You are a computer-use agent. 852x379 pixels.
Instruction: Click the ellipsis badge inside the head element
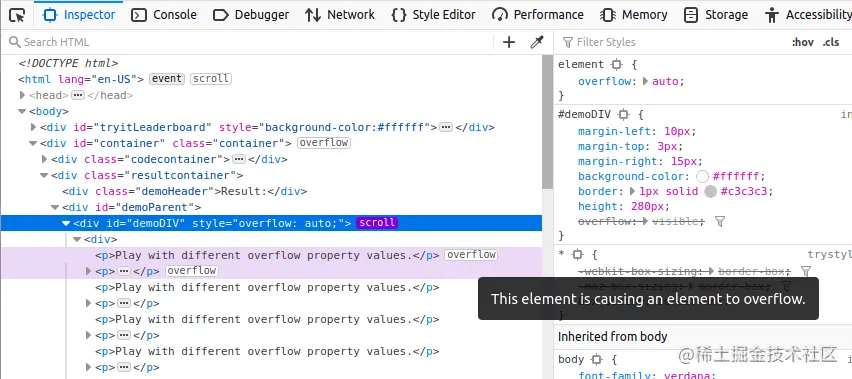[78, 95]
